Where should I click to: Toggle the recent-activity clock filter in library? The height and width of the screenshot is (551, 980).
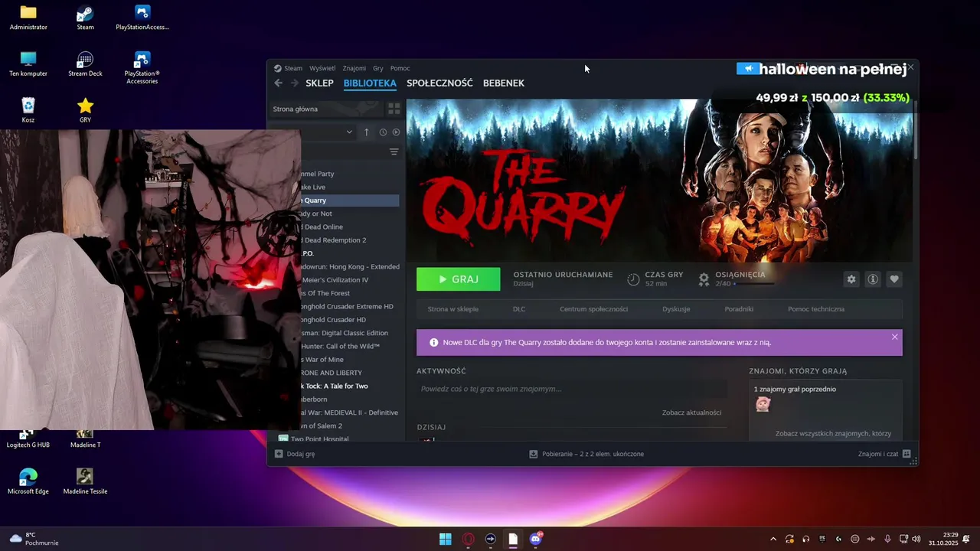(383, 132)
